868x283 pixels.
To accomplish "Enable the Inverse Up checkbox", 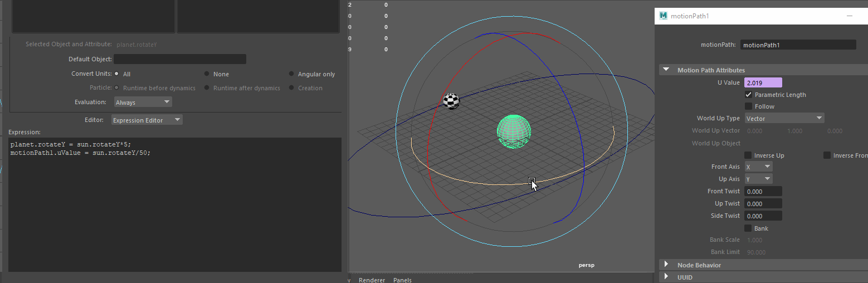I will (749, 155).
